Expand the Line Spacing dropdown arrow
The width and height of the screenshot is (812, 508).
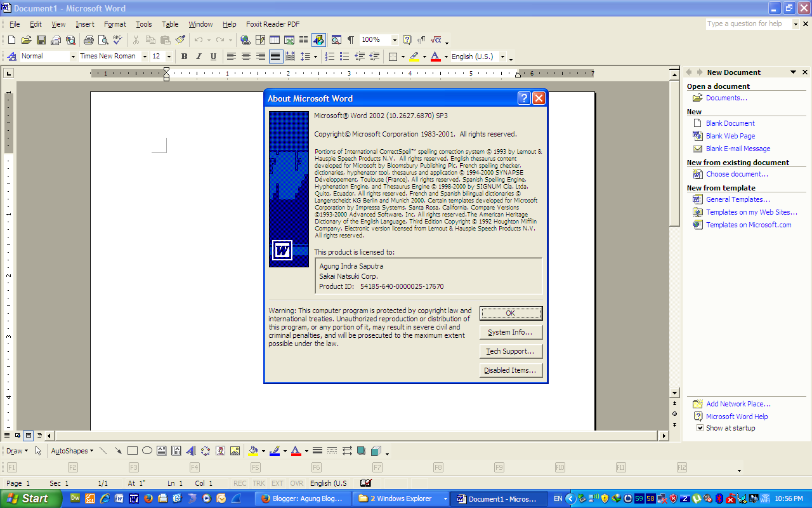click(x=315, y=57)
